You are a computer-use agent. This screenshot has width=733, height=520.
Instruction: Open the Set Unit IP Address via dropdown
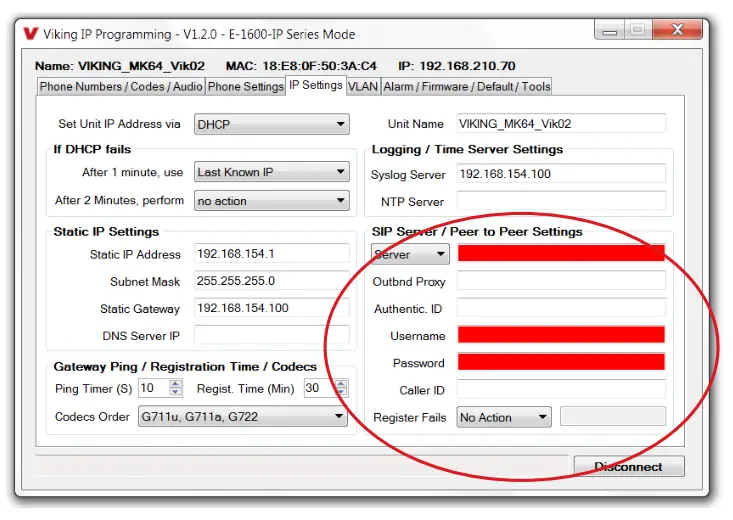[272, 124]
